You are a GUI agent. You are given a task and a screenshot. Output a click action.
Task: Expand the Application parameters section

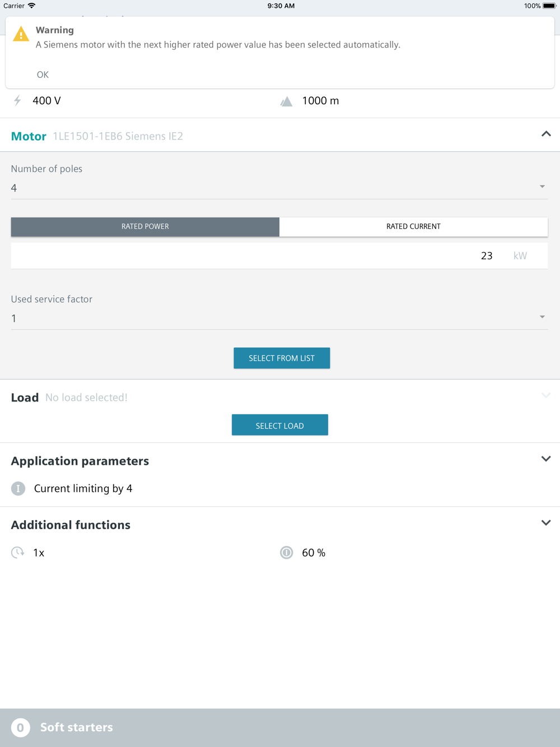(x=546, y=459)
